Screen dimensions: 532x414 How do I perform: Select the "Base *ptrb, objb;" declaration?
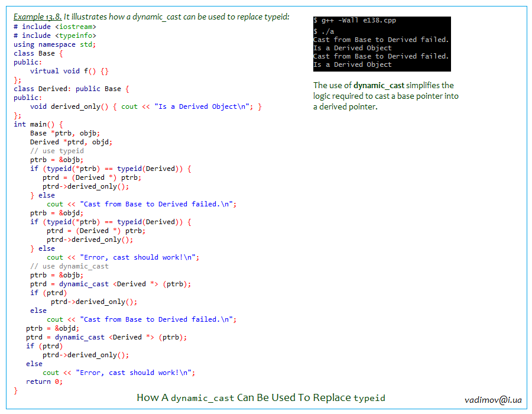pos(65,133)
